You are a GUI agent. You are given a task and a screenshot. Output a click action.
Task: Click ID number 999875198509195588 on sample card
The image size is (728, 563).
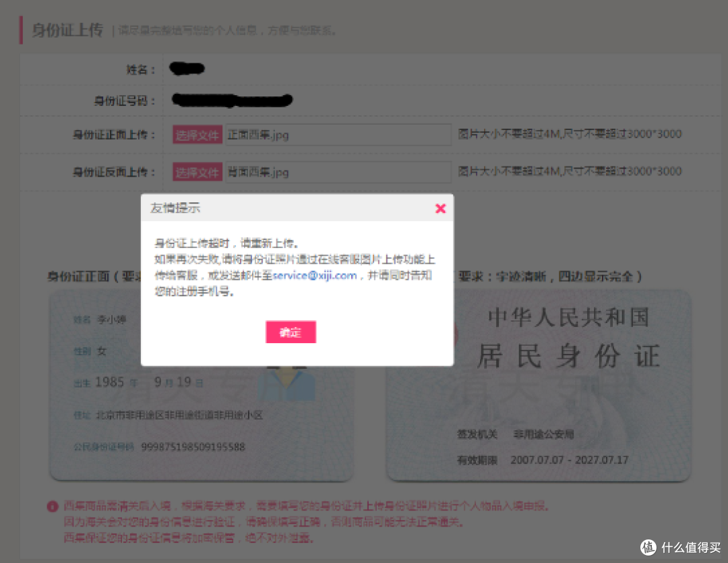[x=193, y=447]
